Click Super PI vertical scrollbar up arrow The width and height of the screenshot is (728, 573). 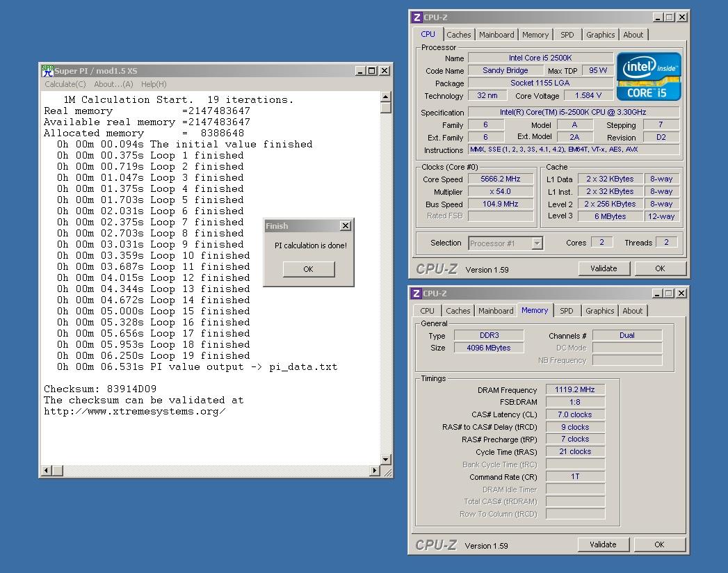click(385, 97)
